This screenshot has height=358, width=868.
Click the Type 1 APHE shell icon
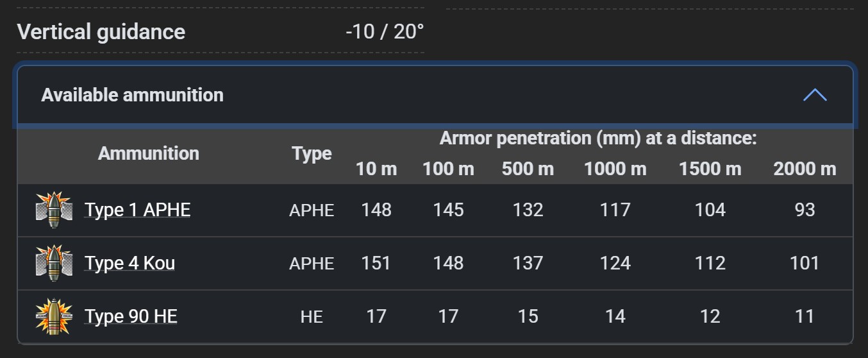tap(54, 210)
